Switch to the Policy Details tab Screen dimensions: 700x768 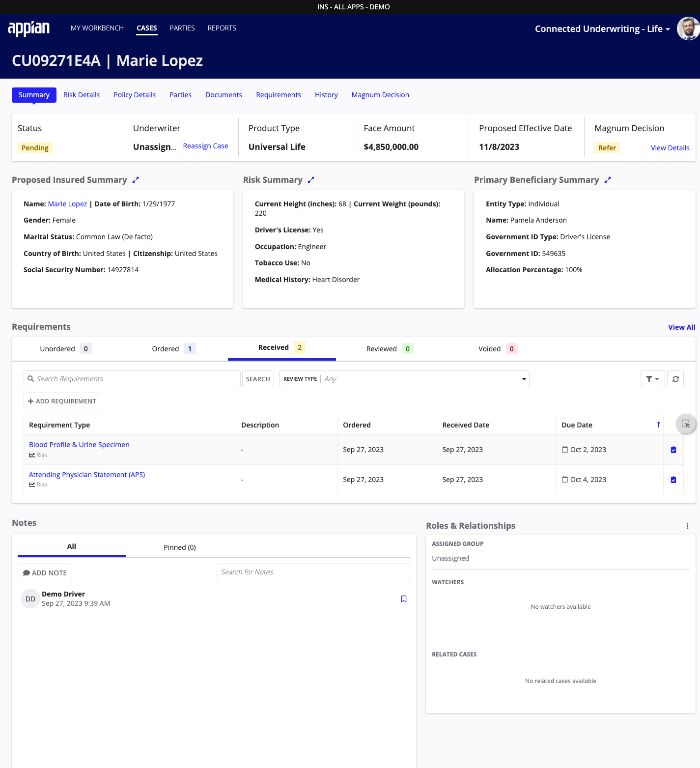[135, 95]
